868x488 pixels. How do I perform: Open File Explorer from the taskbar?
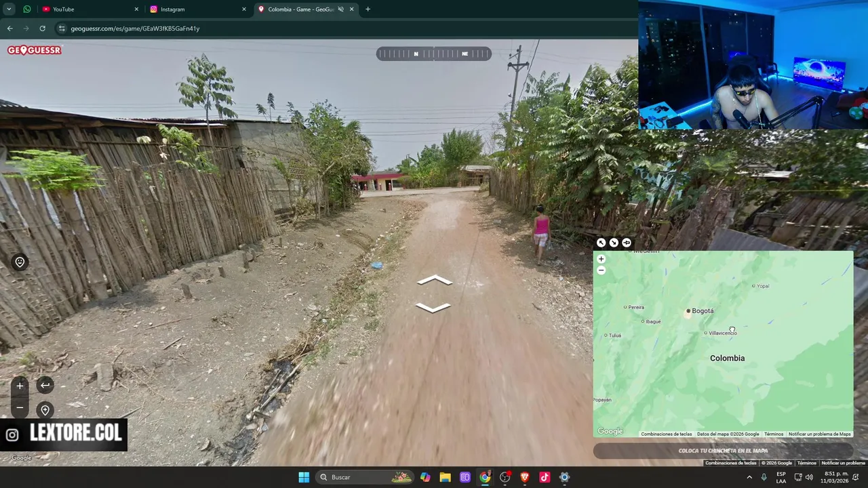[x=445, y=477]
